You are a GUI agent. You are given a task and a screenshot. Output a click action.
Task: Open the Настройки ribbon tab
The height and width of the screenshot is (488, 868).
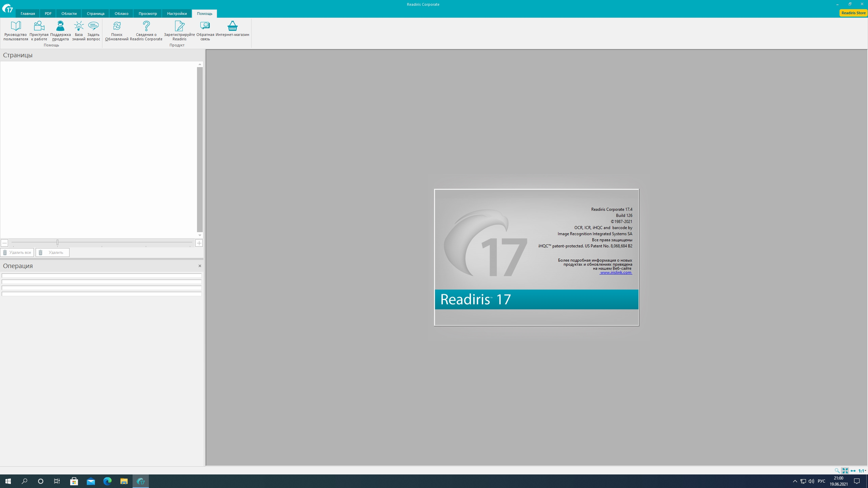pyautogui.click(x=177, y=14)
